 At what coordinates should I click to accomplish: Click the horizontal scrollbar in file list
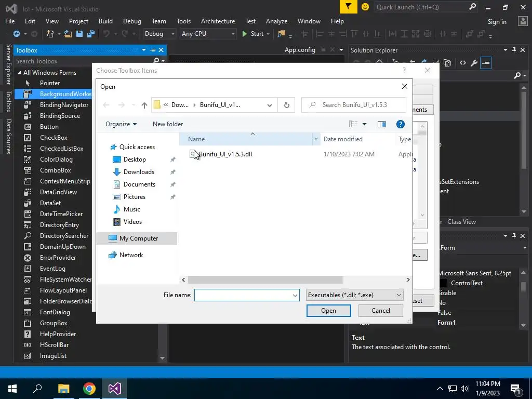click(x=265, y=280)
